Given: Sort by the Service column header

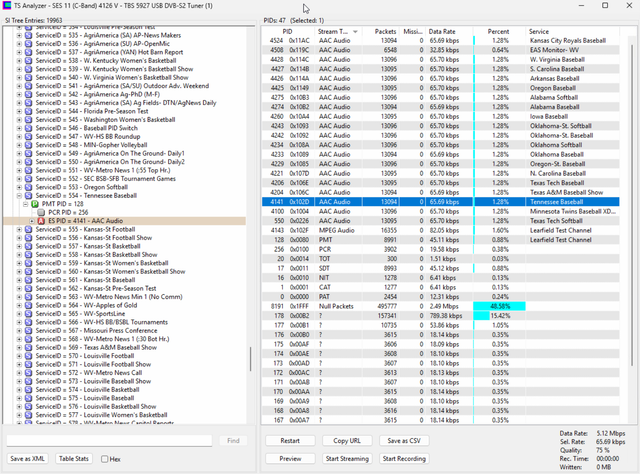Looking at the screenshot, I should click(539, 31).
